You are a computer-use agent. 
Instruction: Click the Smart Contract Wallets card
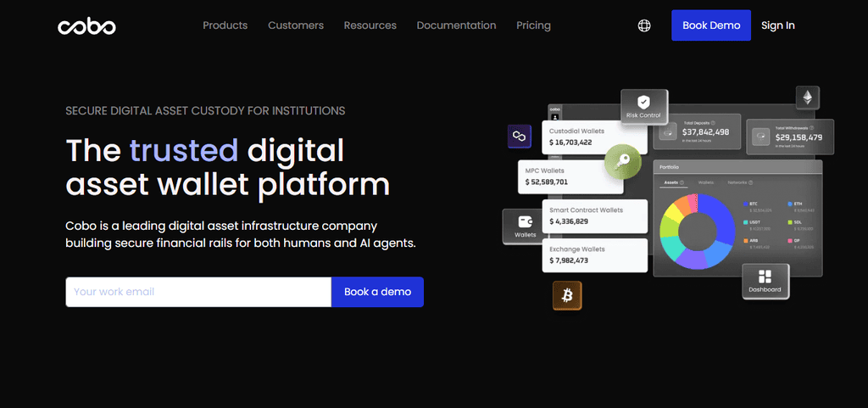tap(595, 216)
